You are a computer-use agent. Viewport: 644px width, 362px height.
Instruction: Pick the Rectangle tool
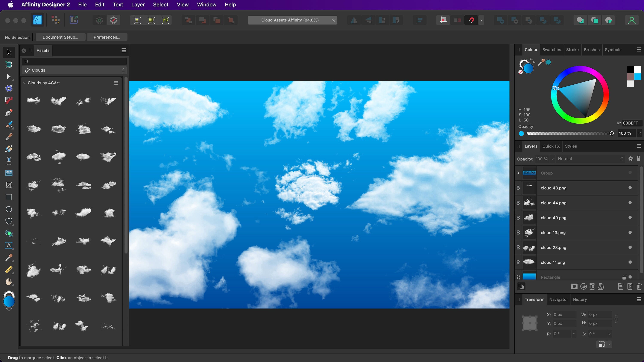9,197
